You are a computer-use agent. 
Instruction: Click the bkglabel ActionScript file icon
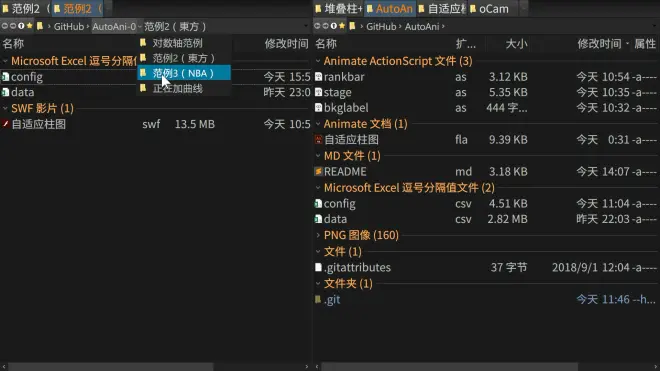[x=319, y=108]
